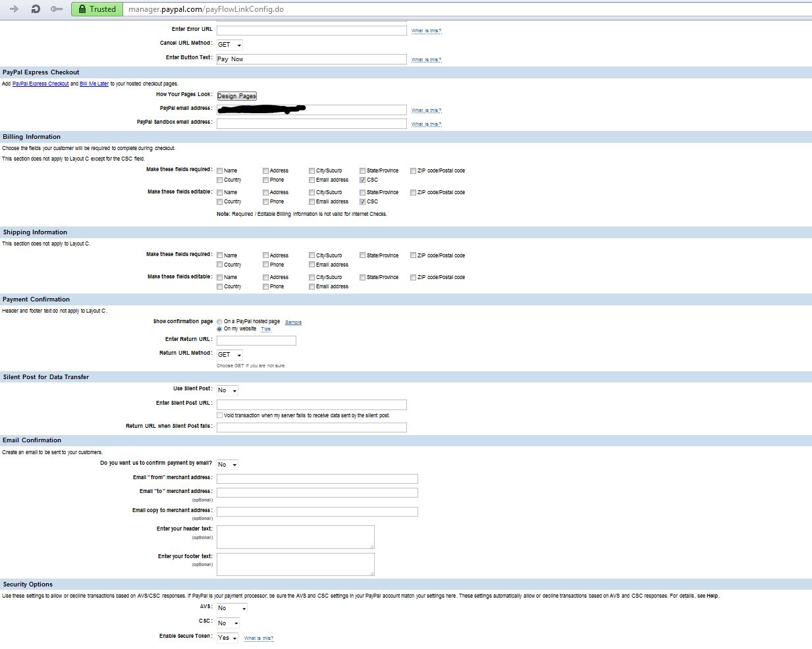Click Email copy to merchant address field
The image size is (812, 649).
click(x=317, y=511)
